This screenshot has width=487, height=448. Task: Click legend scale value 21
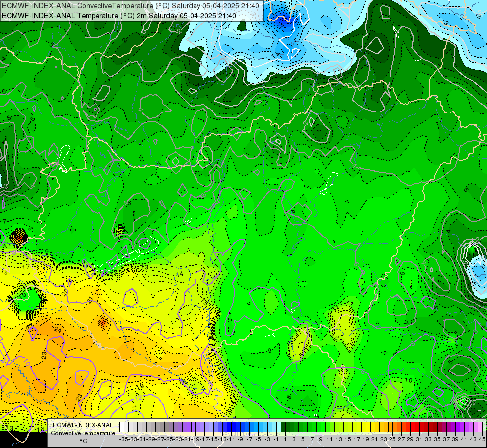coord(374,439)
